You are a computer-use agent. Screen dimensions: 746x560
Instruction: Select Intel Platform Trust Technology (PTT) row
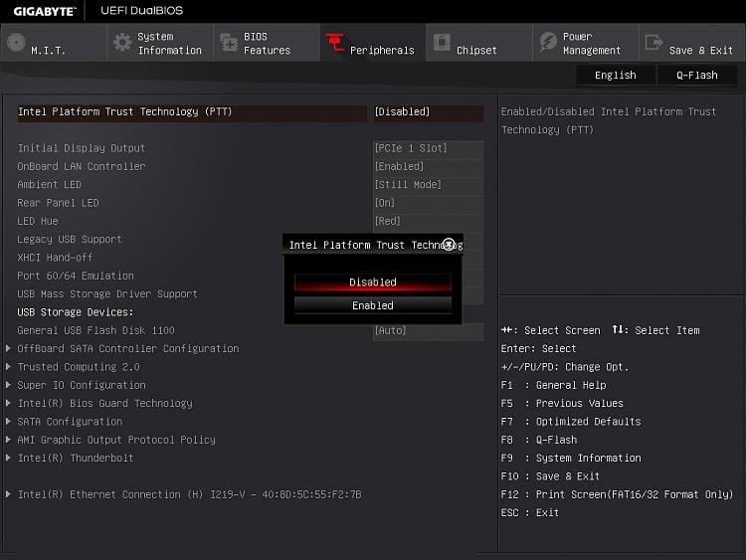(192, 112)
